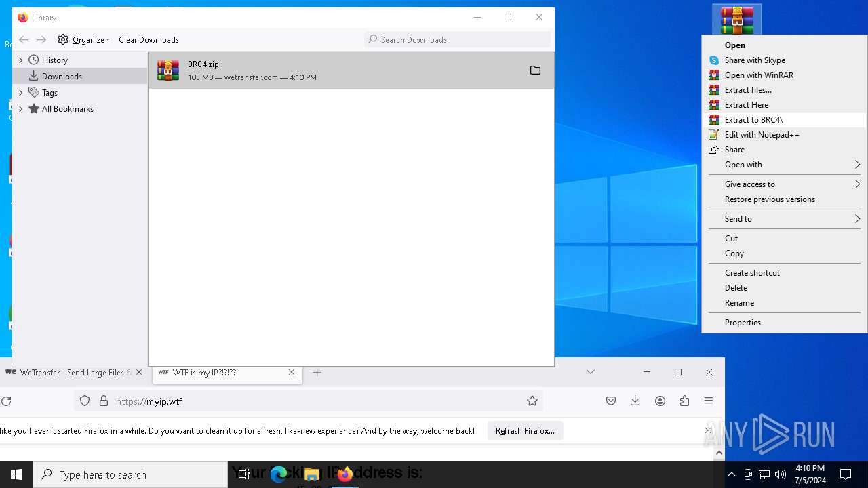868x488 pixels.
Task: Open the list all tabs dropdown
Action: (x=591, y=372)
